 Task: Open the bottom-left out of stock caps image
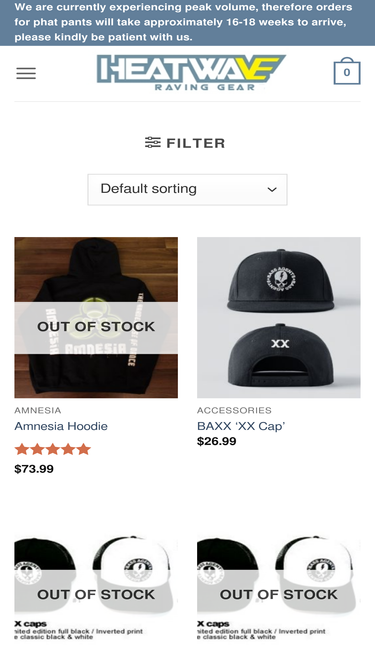coord(96,593)
